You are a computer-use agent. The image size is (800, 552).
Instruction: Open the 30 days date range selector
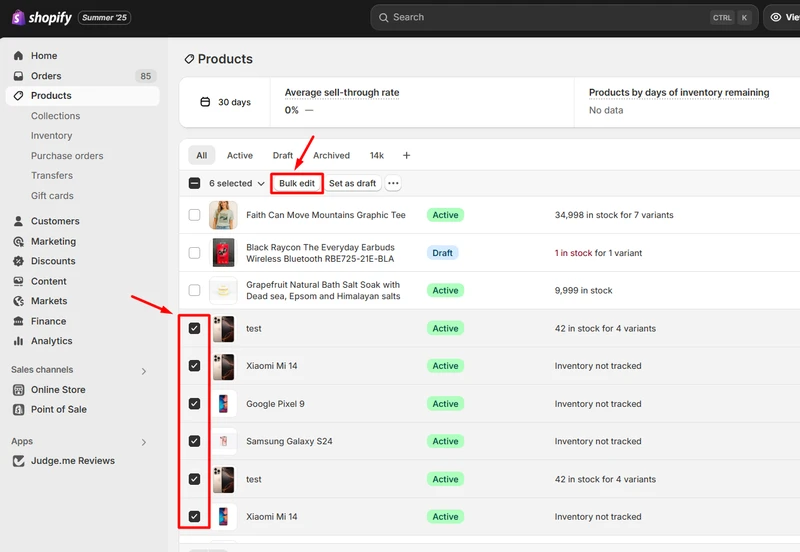225,102
